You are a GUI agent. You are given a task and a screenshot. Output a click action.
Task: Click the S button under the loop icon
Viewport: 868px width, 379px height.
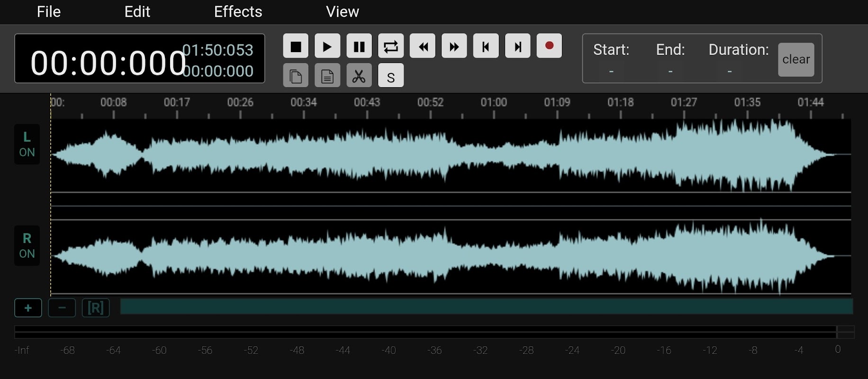pyautogui.click(x=391, y=76)
